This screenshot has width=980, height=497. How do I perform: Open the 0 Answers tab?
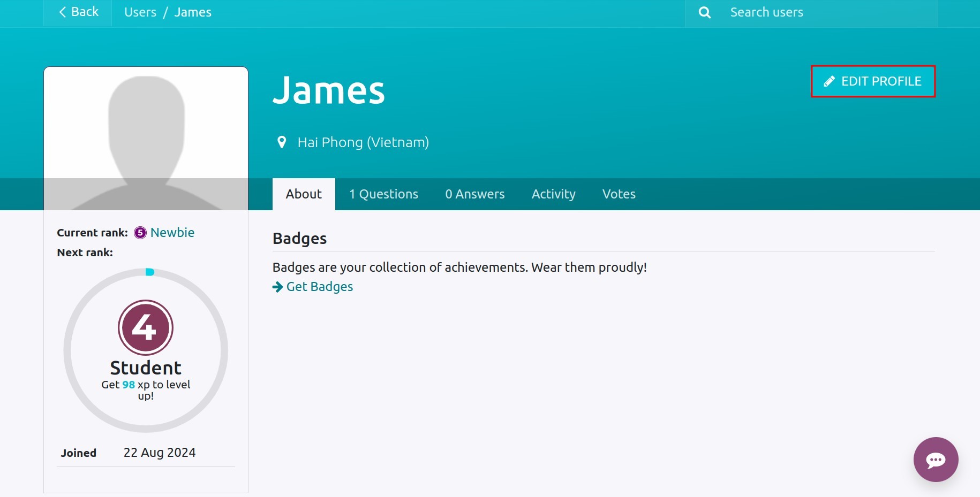click(x=475, y=194)
